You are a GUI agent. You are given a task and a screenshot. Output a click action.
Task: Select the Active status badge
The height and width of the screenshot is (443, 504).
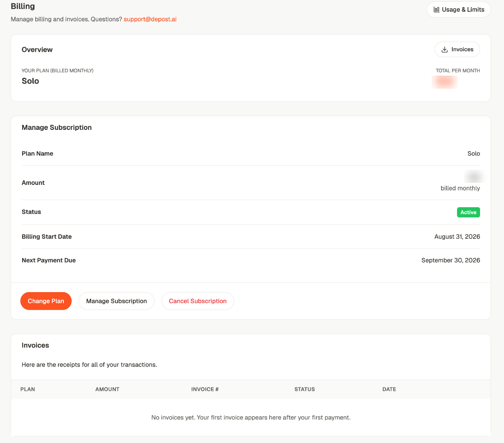(468, 212)
